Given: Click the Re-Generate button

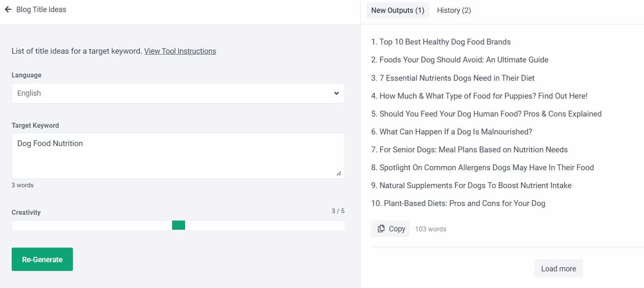Looking at the screenshot, I should pyautogui.click(x=42, y=259).
